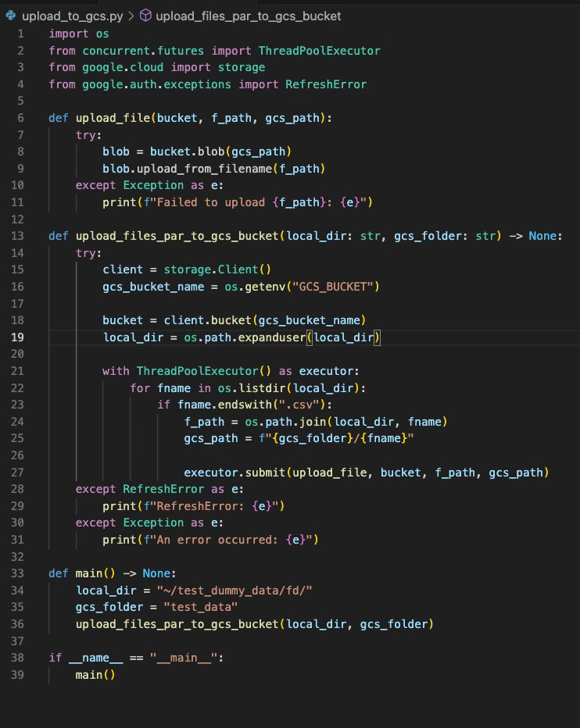Click the "~/test_dummy_data/fd/" string
Viewport: 580px width, 728px height.
[235, 591]
